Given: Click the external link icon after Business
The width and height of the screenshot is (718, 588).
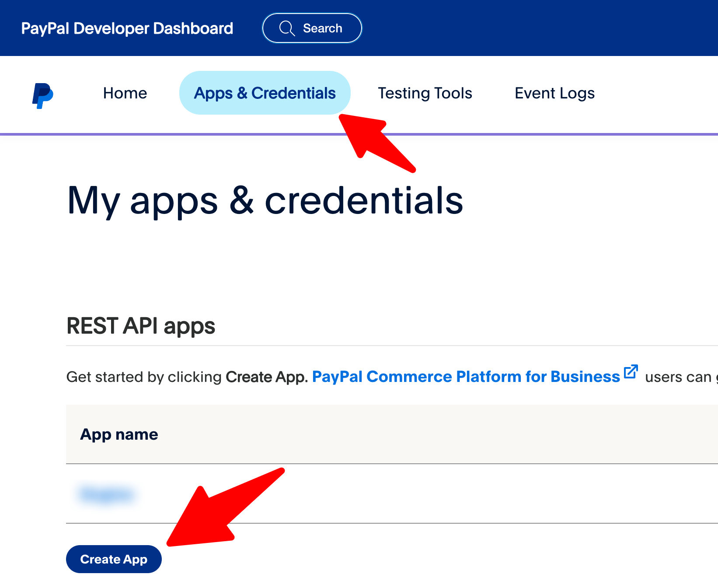Looking at the screenshot, I should [x=631, y=372].
